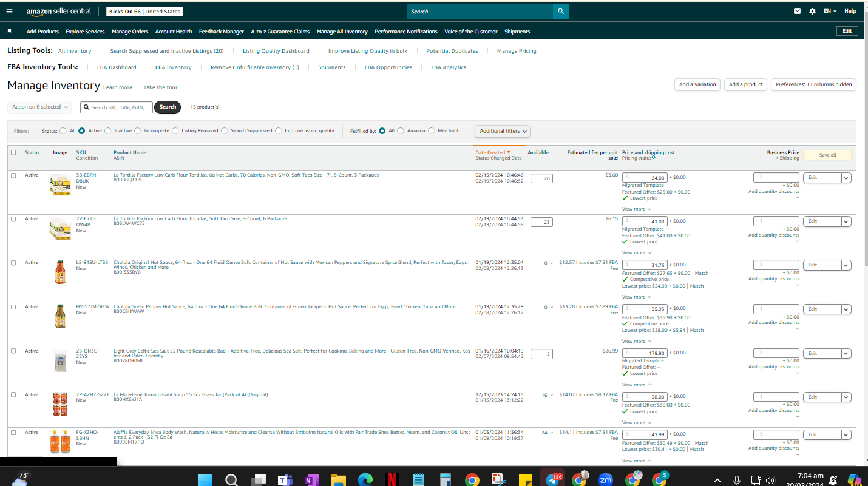Viewport: 868px width, 486px height.
Task: Select the Search Suppressed radio filter
Action: [225, 130]
